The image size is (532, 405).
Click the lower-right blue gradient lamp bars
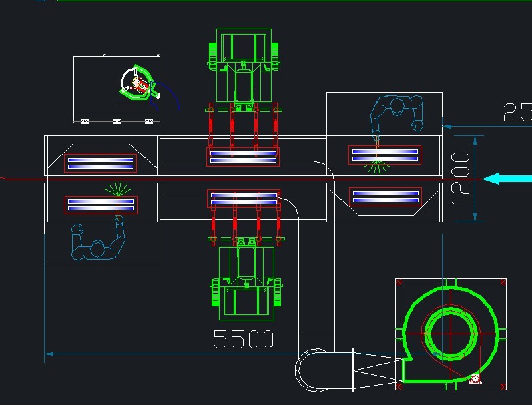tap(385, 197)
